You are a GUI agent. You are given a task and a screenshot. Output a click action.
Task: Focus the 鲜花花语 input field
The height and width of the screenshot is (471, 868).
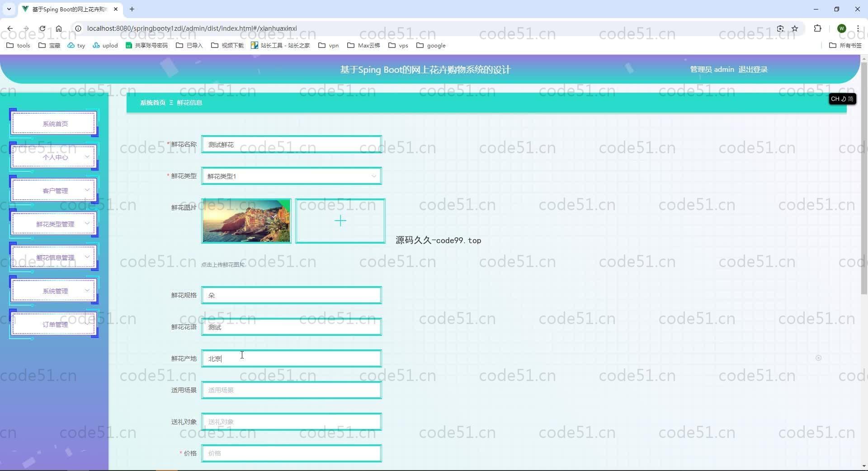point(292,327)
